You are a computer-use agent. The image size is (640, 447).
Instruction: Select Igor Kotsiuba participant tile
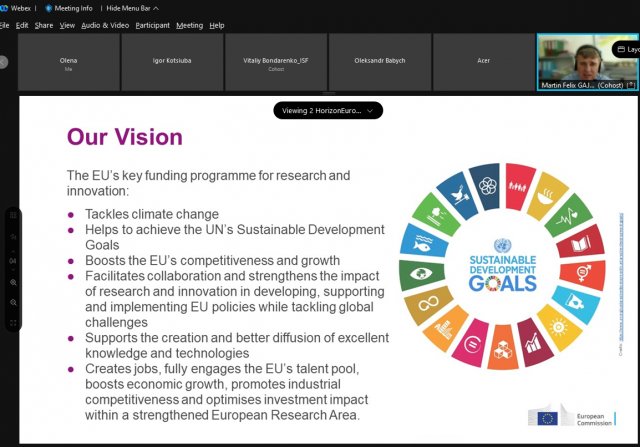(x=172, y=62)
